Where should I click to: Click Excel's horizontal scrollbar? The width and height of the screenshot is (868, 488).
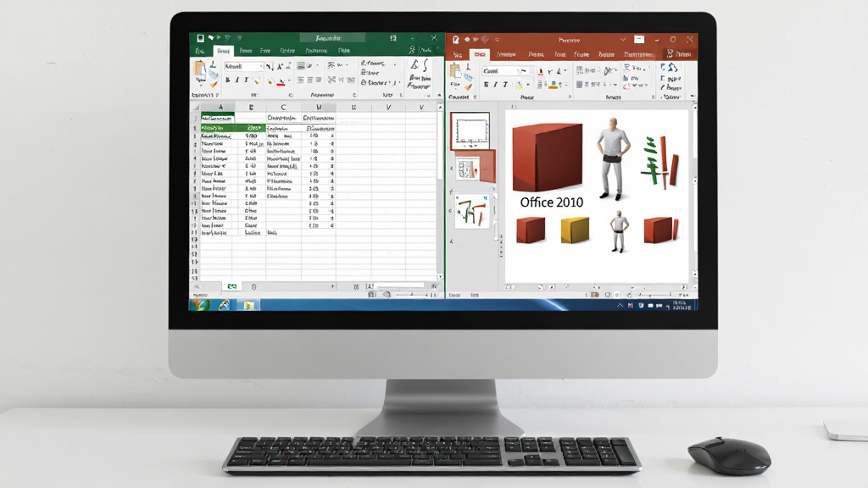coord(399,286)
